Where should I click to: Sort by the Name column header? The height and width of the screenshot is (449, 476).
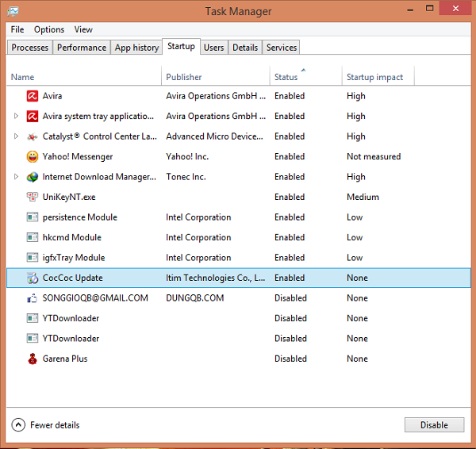(84, 77)
